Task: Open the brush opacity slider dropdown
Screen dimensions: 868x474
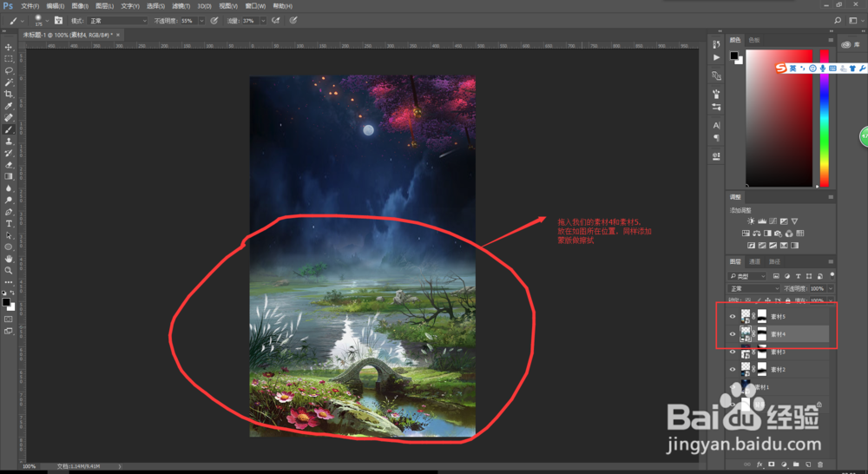Action: click(201, 21)
